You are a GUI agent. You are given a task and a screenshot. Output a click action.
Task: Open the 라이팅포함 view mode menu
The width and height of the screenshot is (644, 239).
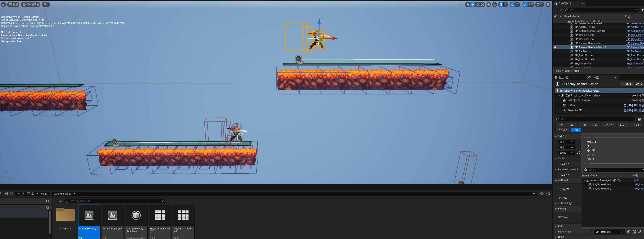pos(31,4)
